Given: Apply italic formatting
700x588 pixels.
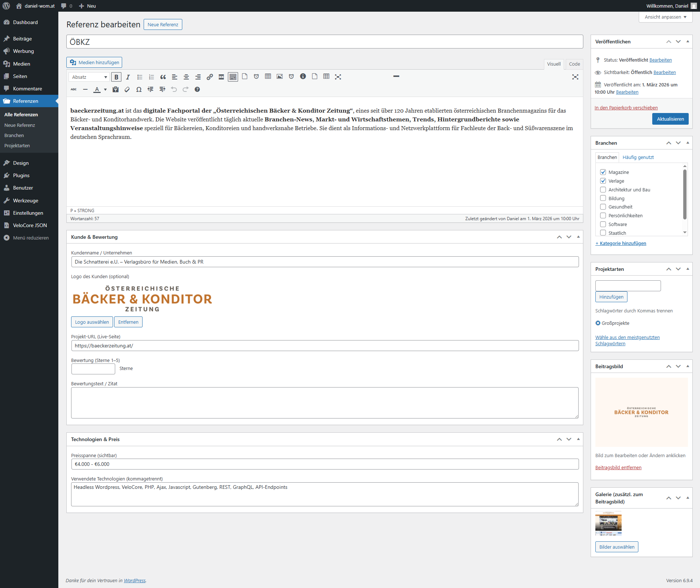Looking at the screenshot, I should [x=128, y=77].
